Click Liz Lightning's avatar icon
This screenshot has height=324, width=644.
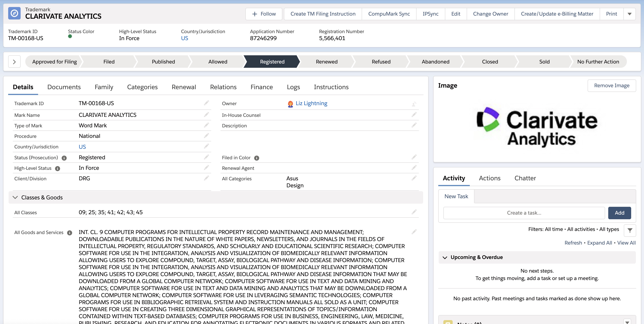coord(290,103)
